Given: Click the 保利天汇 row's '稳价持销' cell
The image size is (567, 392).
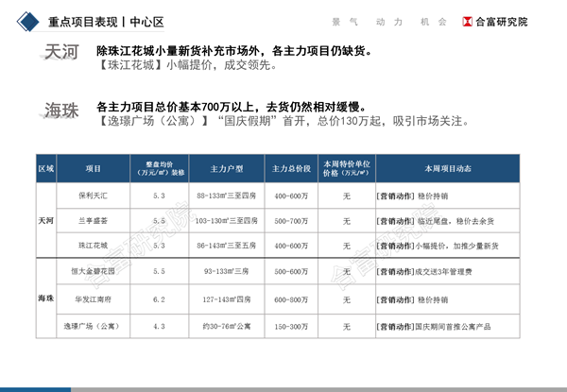Looking at the screenshot, I should point(448,196).
